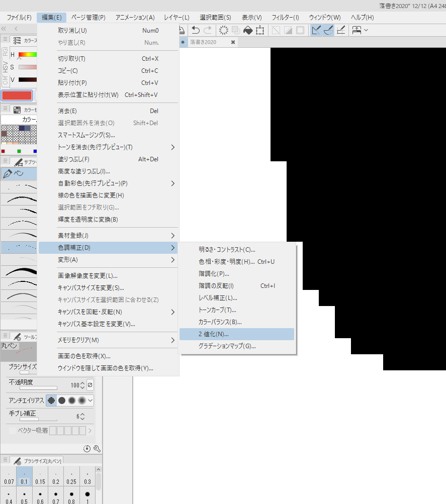Open the sub tool settings wrench icon
Screen dimensions: 446x504
click(x=97, y=448)
